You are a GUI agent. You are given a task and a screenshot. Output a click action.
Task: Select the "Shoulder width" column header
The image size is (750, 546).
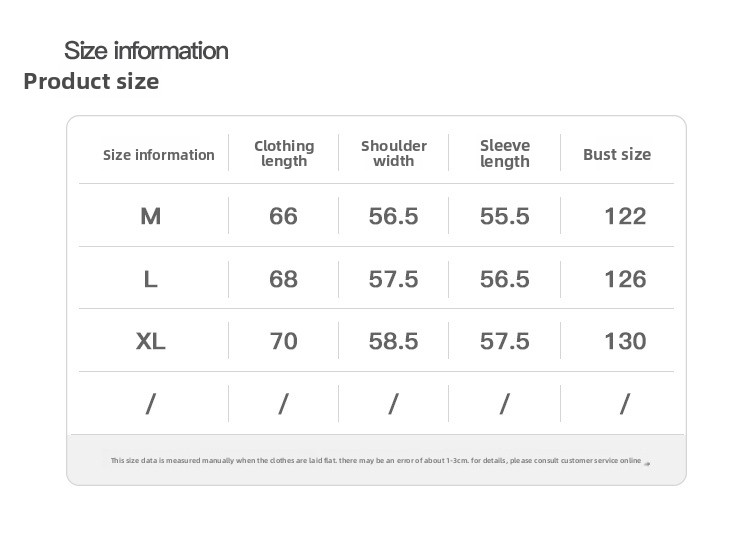[x=393, y=154]
